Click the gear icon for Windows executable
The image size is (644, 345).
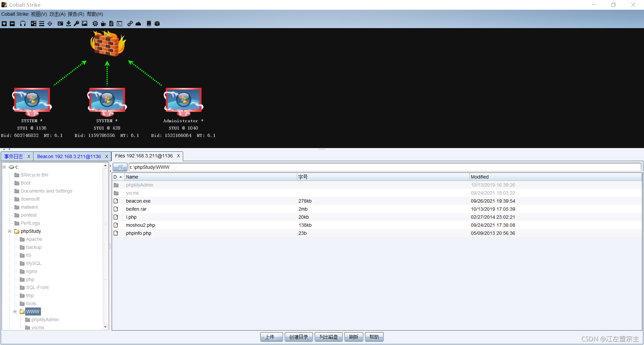coord(95,23)
